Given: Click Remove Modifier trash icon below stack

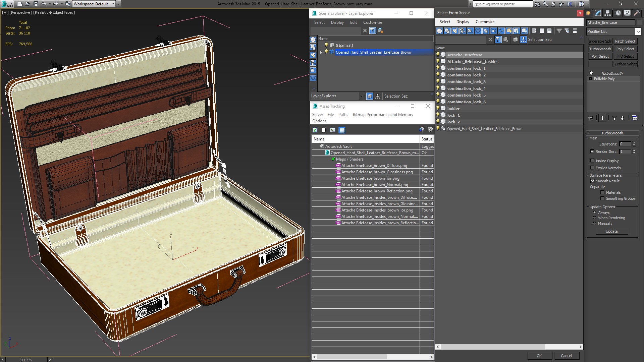Looking at the screenshot, I should [x=623, y=118].
